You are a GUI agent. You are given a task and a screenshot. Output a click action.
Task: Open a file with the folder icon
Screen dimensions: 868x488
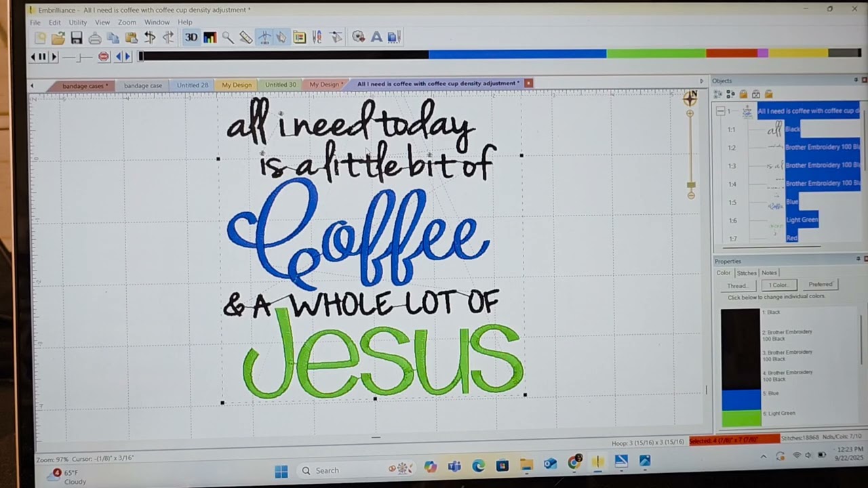coord(58,38)
